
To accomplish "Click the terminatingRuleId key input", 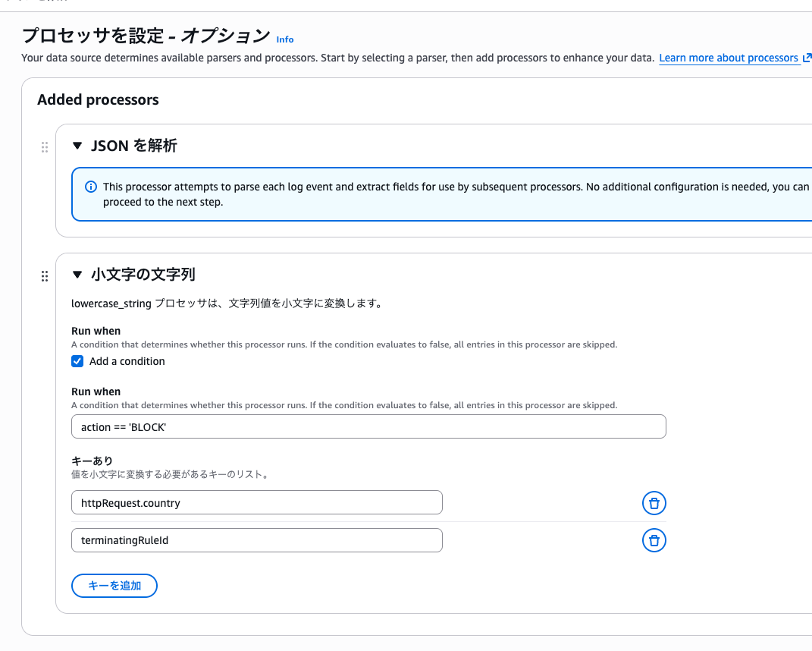I will 256,540.
